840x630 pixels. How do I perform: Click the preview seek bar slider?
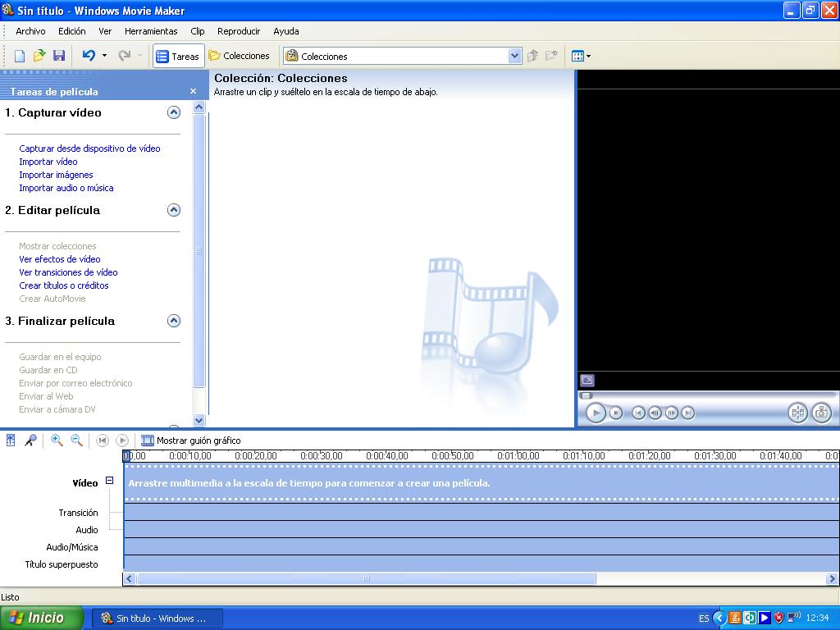[587, 396]
